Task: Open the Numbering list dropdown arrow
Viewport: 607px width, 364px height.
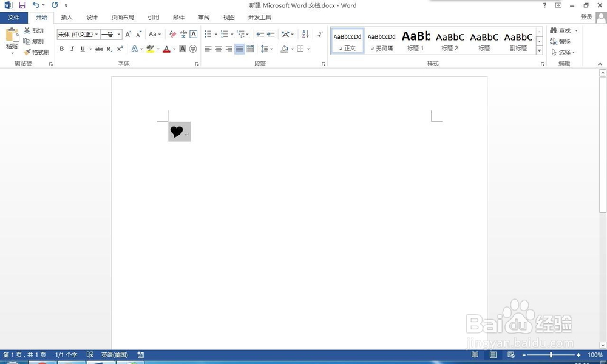Action: click(x=232, y=35)
